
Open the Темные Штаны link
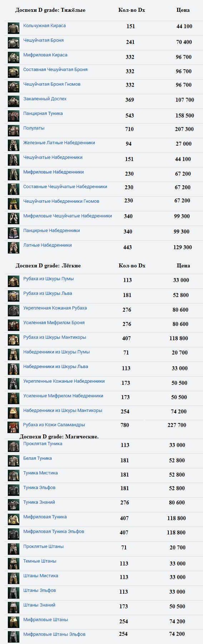(x=40, y=561)
